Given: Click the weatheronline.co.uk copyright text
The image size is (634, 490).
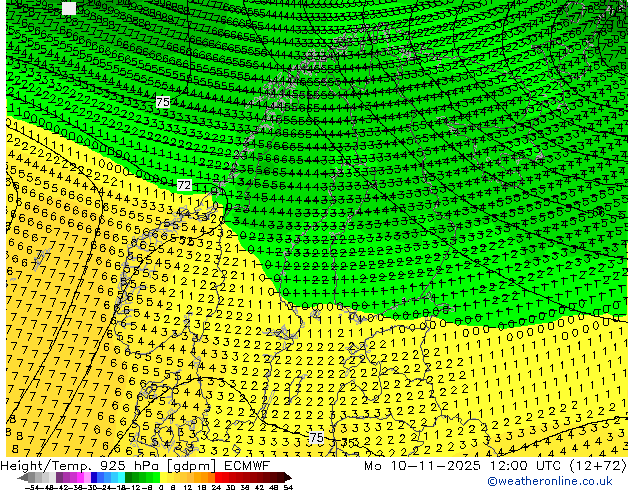Looking at the screenshot, I should [549, 481].
